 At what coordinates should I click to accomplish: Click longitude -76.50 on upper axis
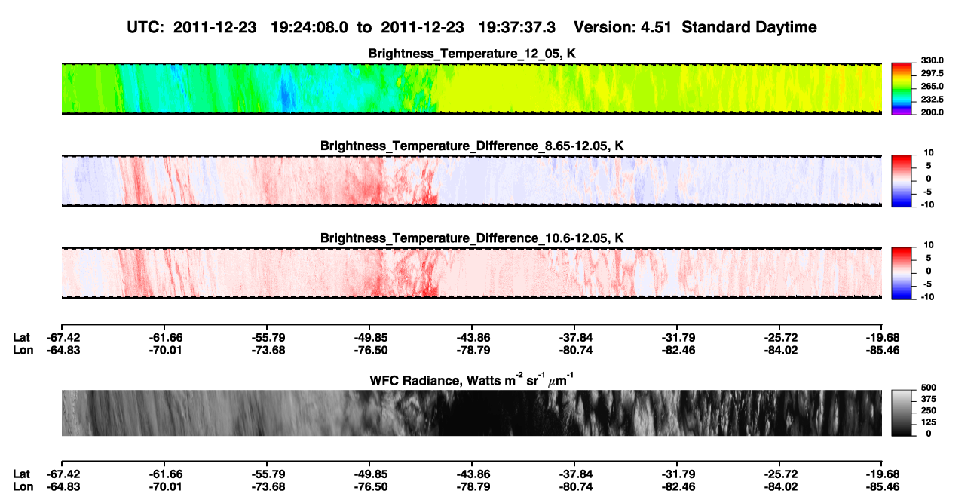click(369, 350)
